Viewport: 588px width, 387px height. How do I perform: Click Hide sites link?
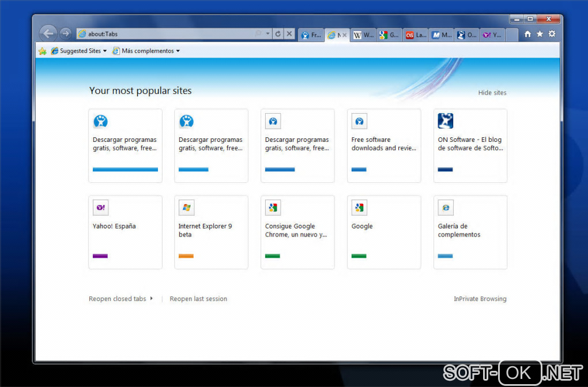492,93
